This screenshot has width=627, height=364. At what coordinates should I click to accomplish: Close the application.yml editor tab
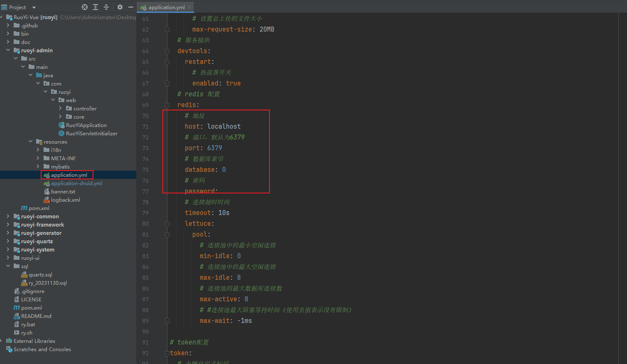[x=190, y=7]
